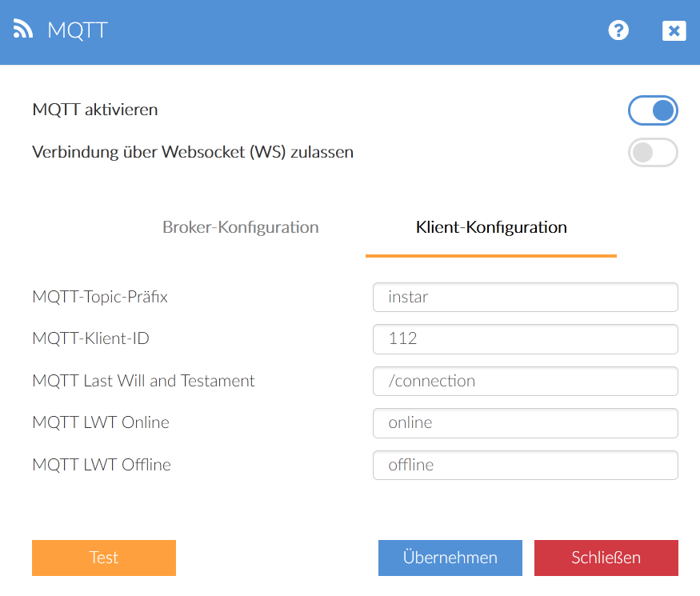Select the Klient-Konfiguration tab

(x=491, y=227)
